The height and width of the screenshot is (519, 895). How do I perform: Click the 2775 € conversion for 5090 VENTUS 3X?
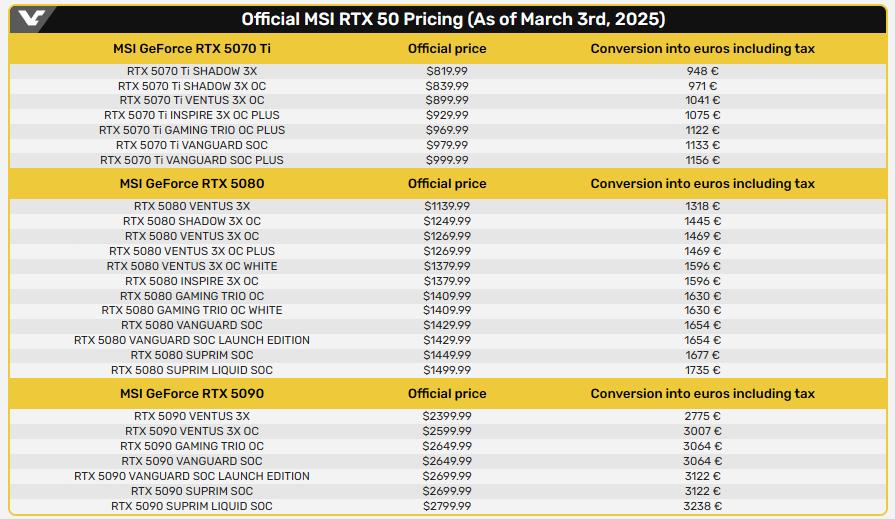tap(702, 416)
